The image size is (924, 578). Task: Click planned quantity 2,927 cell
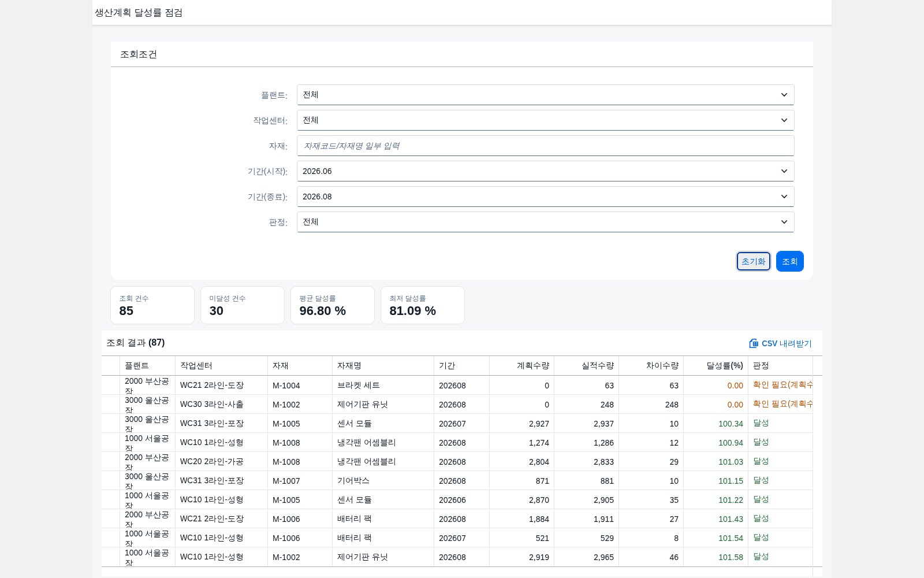tap(521, 424)
